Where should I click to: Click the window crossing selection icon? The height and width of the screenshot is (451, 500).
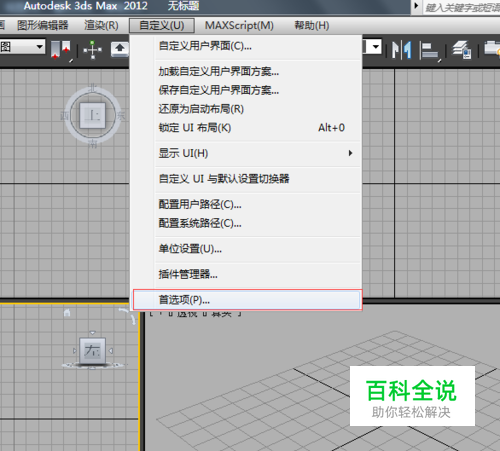pyautogui.click(x=61, y=50)
